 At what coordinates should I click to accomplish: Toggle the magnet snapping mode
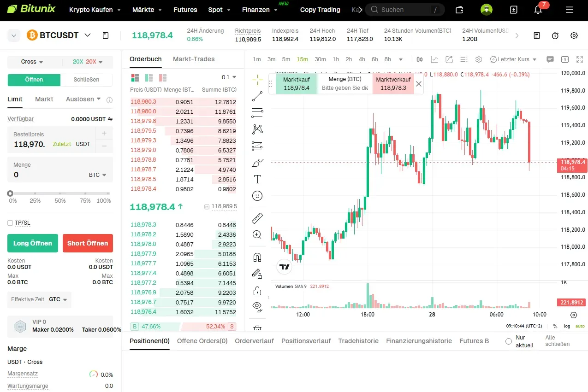pyautogui.click(x=257, y=257)
